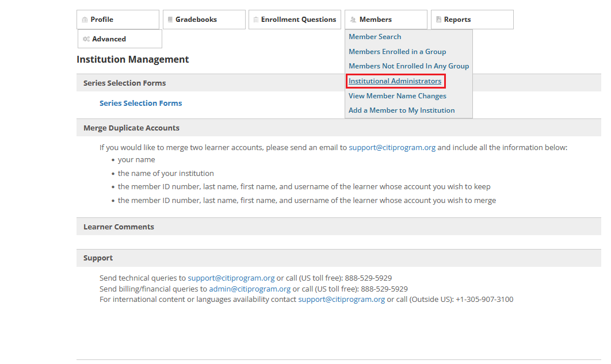Click the Support section header

(x=339, y=258)
